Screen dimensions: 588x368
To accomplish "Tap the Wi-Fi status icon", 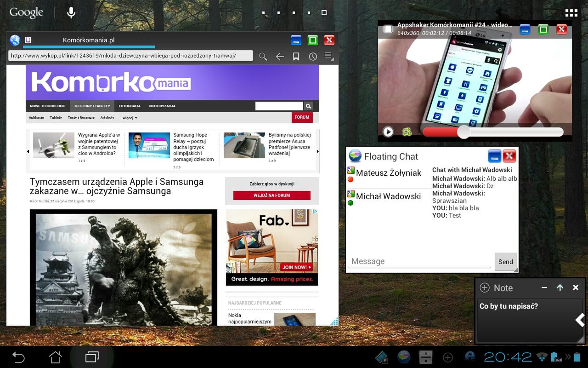I will [543, 357].
